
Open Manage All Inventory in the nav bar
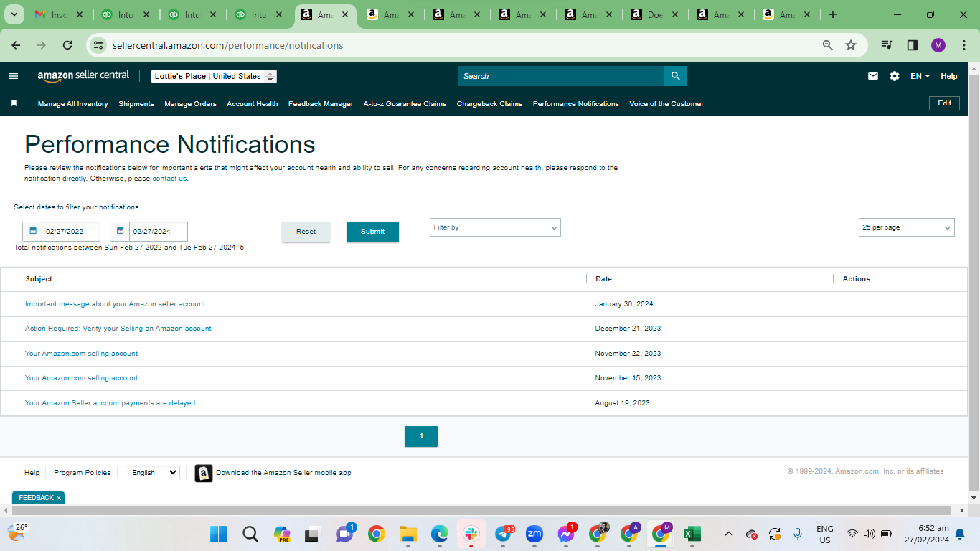click(x=73, y=104)
